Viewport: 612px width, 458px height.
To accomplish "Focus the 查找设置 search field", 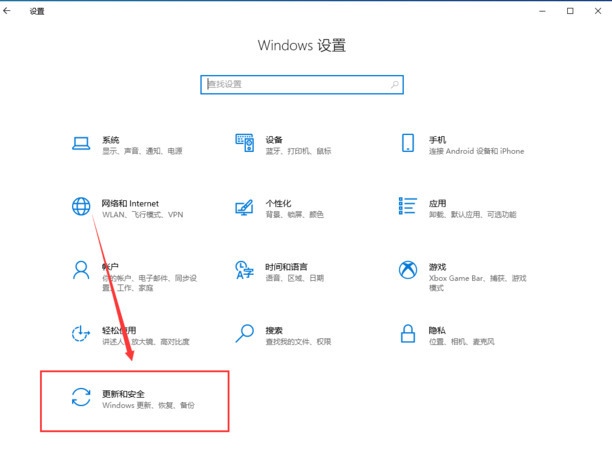I will tap(302, 85).
